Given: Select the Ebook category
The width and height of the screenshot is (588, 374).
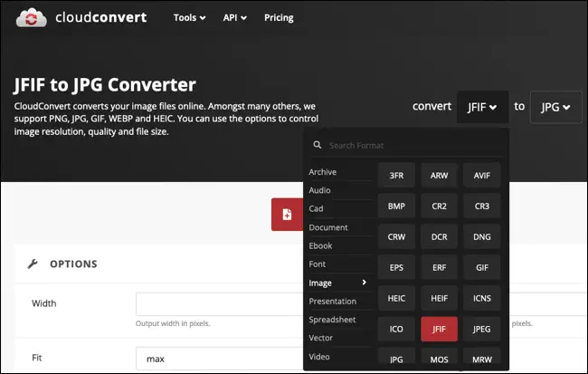Looking at the screenshot, I should click(320, 246).
